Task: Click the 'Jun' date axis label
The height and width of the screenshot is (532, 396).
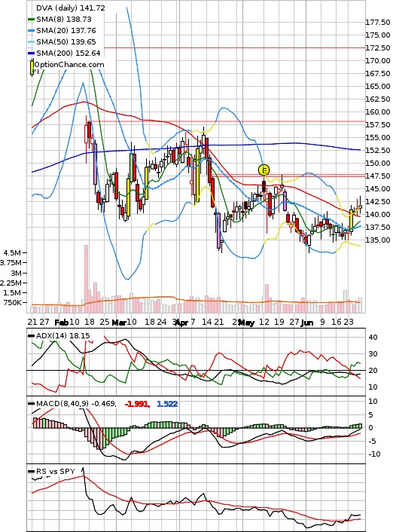Action: click(x=307, y=323)
